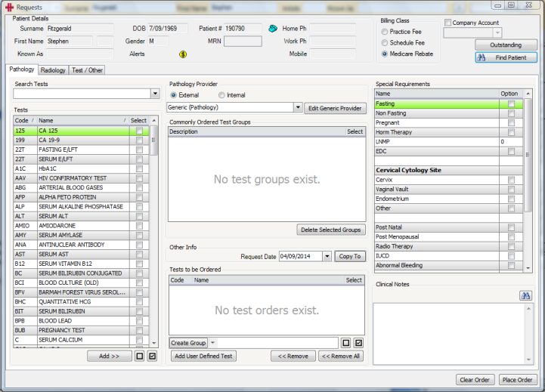
Task: Open the Search Tests dropdown arrow
Action: pyautogui.click(x=155, y=94)
